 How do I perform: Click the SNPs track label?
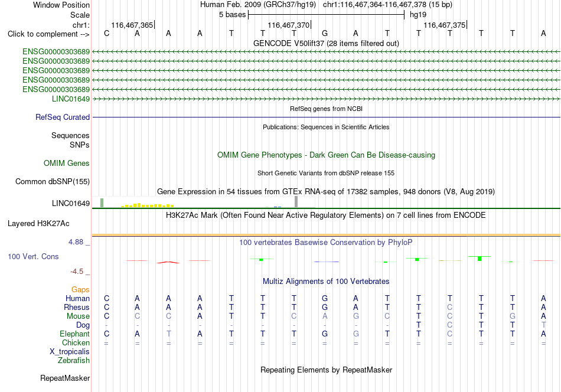click(80, 145)
